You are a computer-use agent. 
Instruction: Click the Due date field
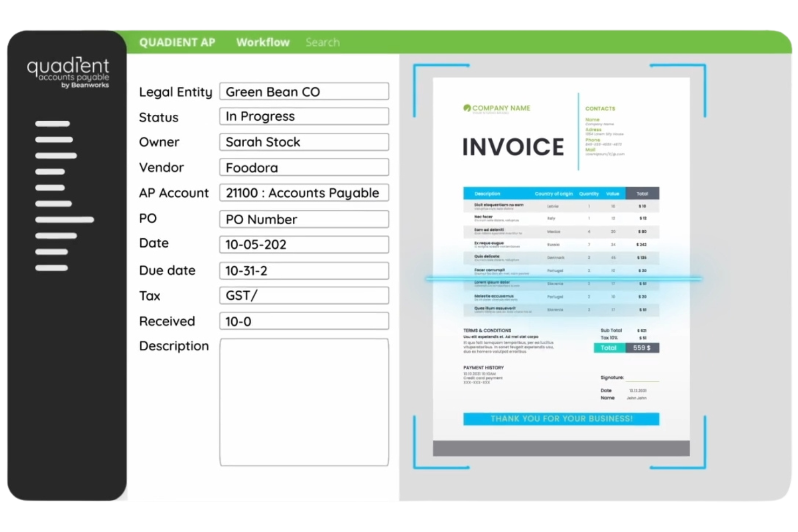click(304, 271)
